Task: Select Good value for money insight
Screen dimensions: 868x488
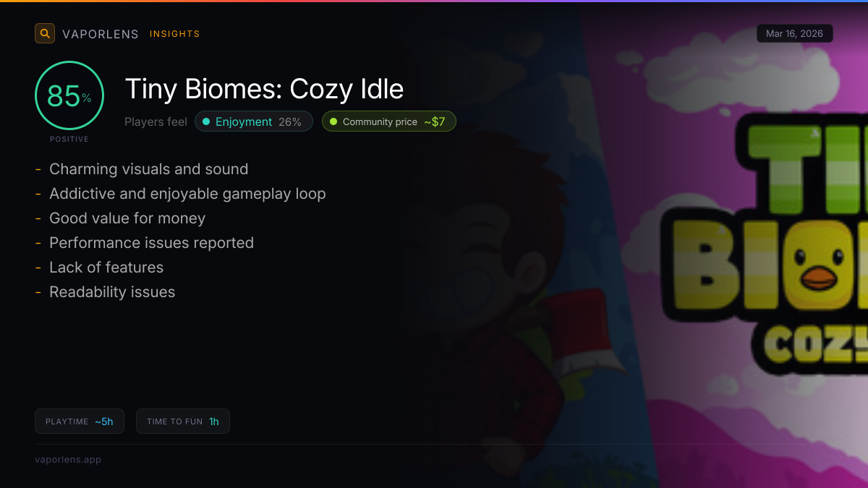Action: tap(127, 218)
